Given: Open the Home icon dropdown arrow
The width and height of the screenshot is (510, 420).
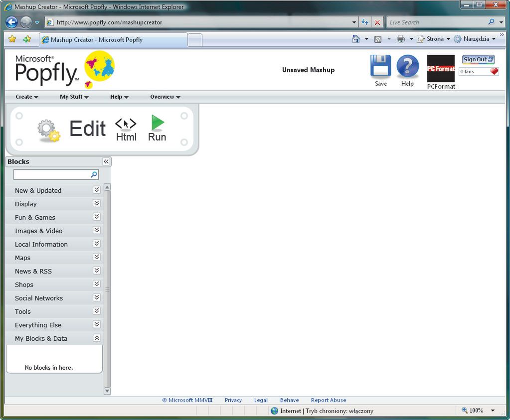Looking at the screenshot, I should point(366,39).
